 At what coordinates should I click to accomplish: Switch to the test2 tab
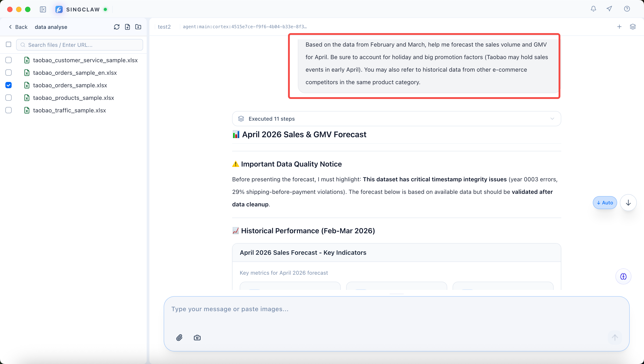tap(164, 27)
